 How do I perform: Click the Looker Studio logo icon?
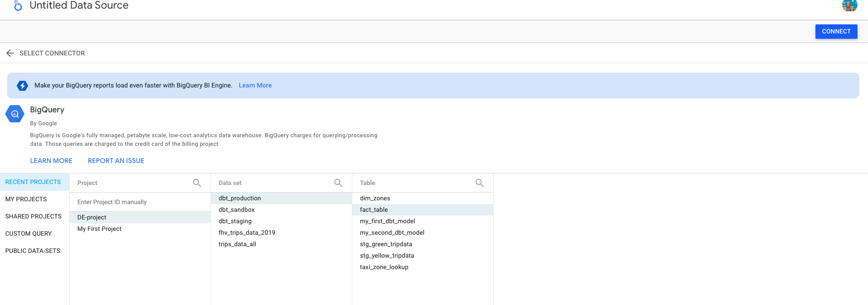[18, 6]
